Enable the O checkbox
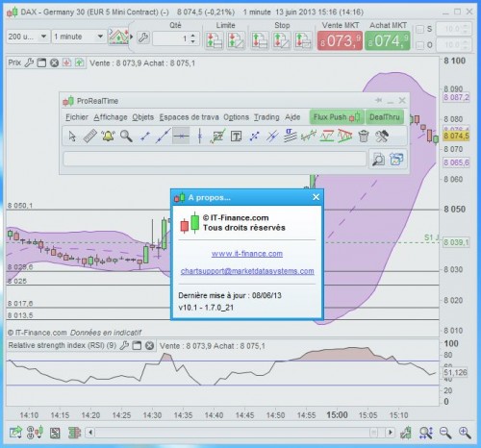481x448 pixels. click(x=419, y=45)
